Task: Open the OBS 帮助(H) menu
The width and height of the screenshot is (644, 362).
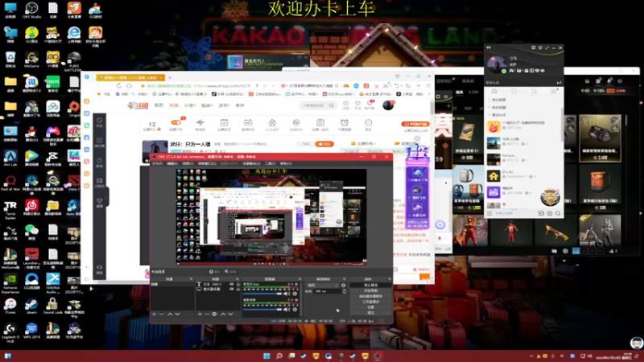Action: click(x=286, y=163)
